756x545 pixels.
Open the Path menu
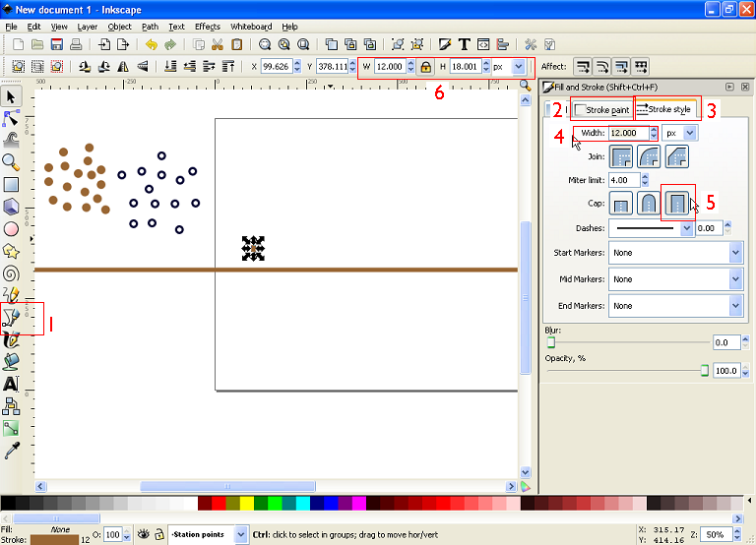(x=150, y=27)
